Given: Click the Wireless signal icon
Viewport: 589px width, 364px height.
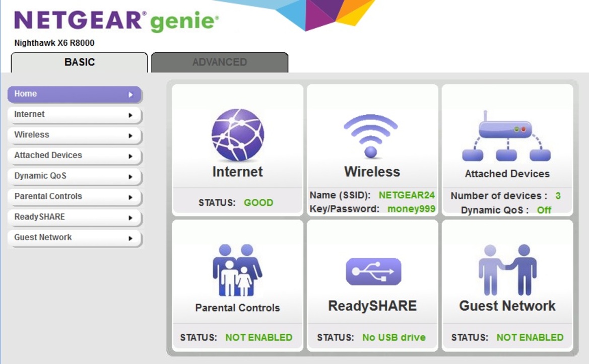Looking at the screenshot, I should [371, 136].
